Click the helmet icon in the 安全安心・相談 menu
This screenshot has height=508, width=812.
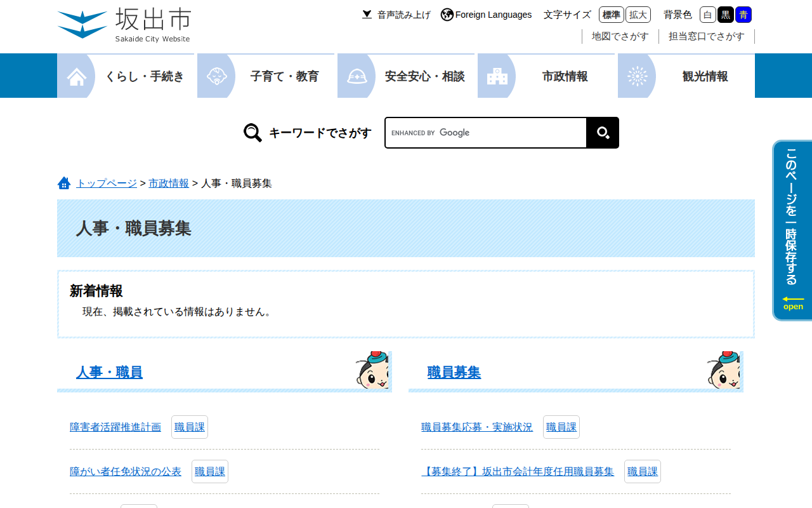coord(357,76)
